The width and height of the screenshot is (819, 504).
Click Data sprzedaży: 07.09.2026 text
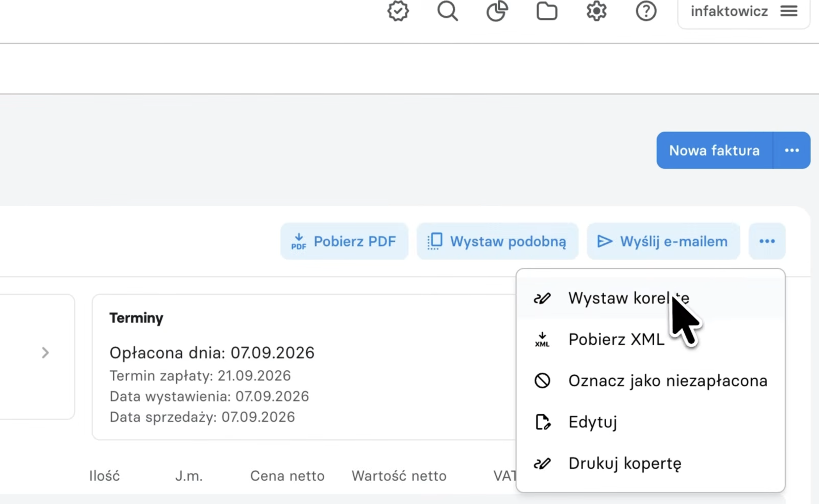click(202, 417)
